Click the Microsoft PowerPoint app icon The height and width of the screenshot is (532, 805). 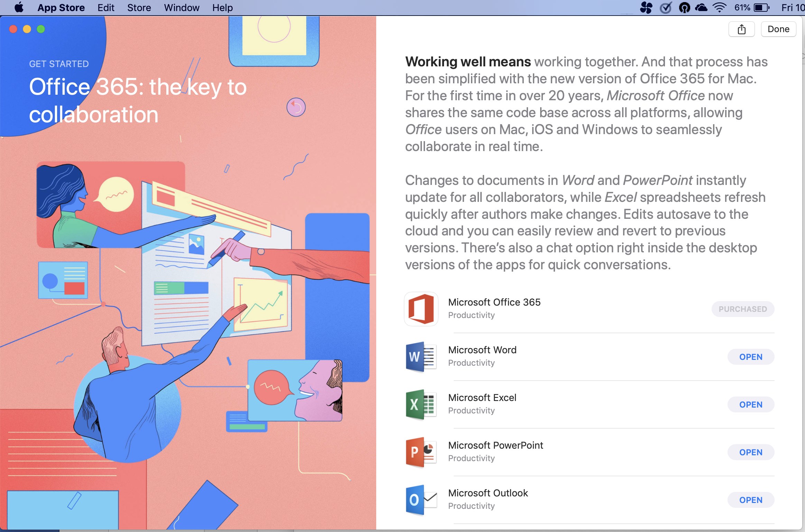(x=421, y=452)
